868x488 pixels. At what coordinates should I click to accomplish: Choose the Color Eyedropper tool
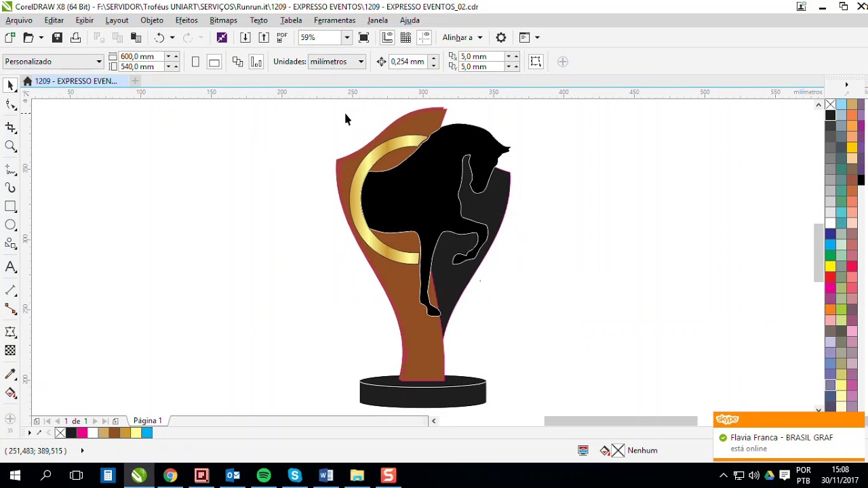[10, 373]
